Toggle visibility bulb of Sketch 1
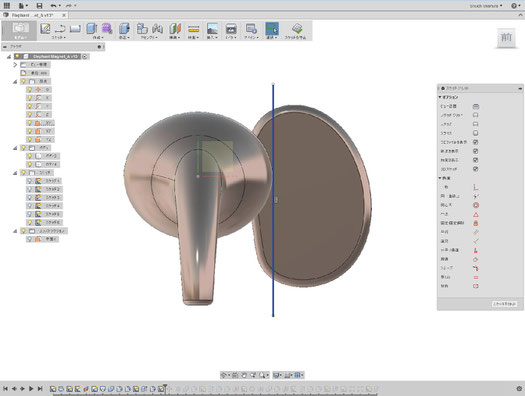This screenshot has width=525, height=396. point(30,181)
